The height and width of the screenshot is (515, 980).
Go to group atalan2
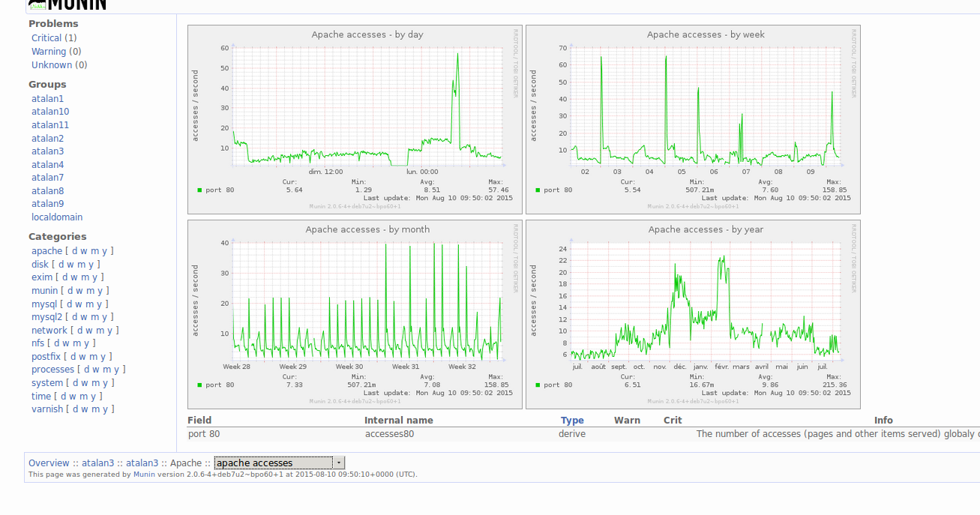47,139
